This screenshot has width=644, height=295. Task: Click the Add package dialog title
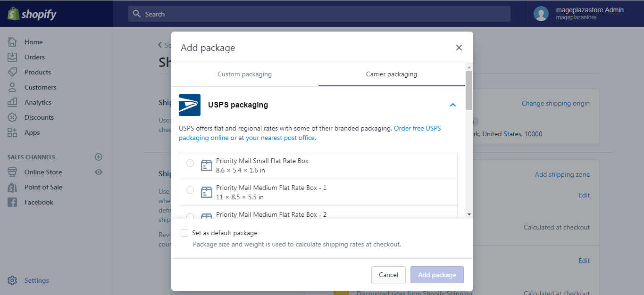click(208, 48)
